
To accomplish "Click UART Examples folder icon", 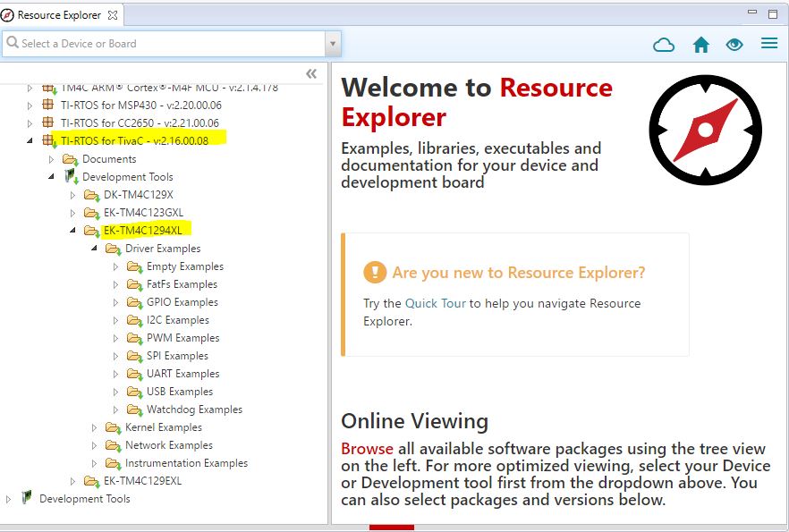I will [x=135, y=374].
